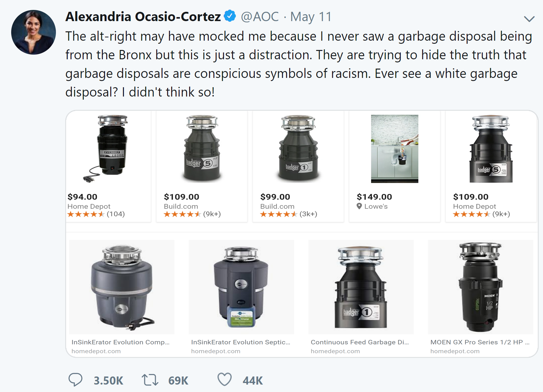Select the $94.00 Everbilt disposal image

(109, 148)
